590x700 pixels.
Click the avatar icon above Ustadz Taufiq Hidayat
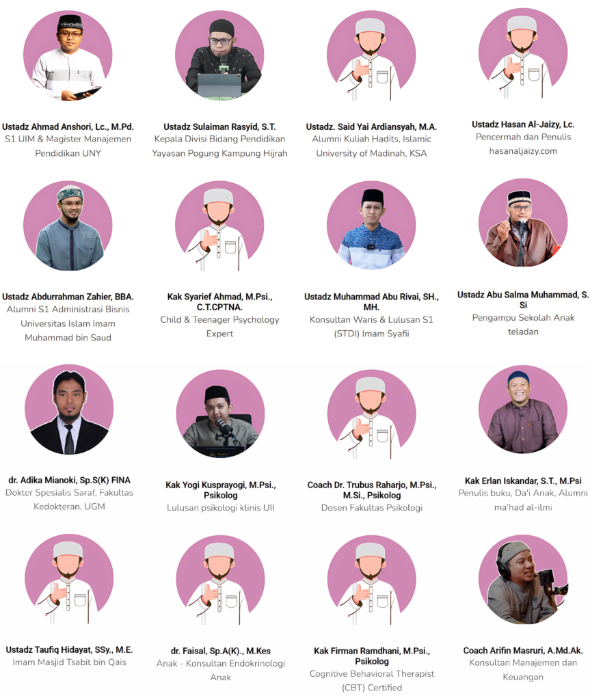[x=69, y=579]
